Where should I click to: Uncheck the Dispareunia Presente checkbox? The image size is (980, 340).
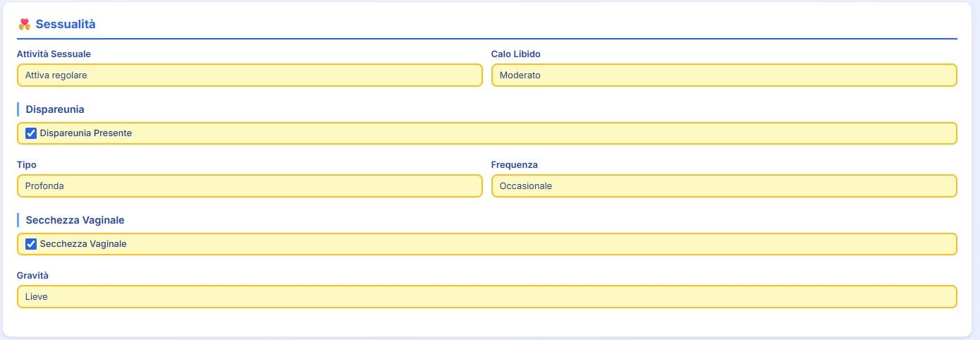click(x=31, y=133)
